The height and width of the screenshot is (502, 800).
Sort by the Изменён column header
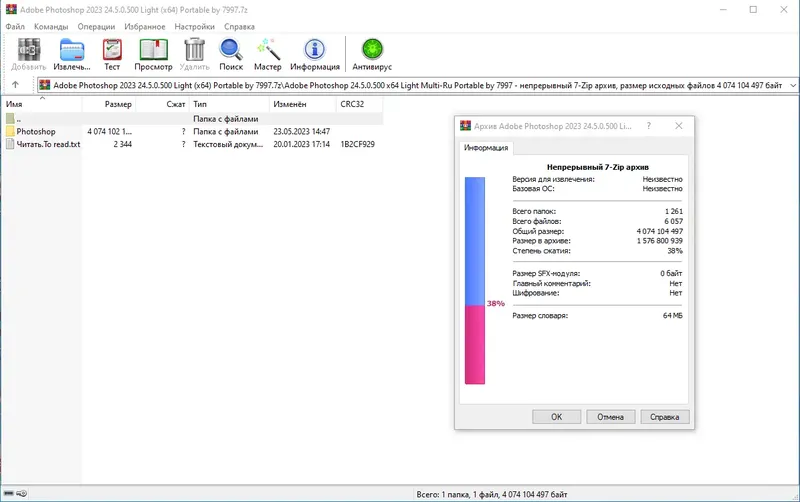(x=303, y=104)
